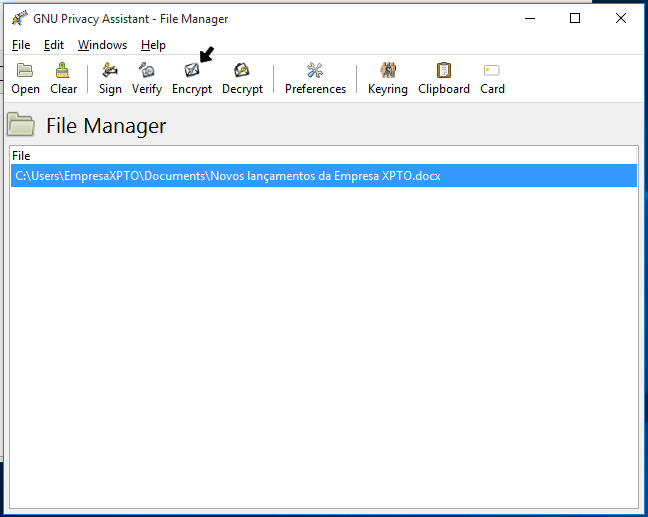Open the Edit menu
This screenshot has height=517, width=648.
[x=54, y=45]
